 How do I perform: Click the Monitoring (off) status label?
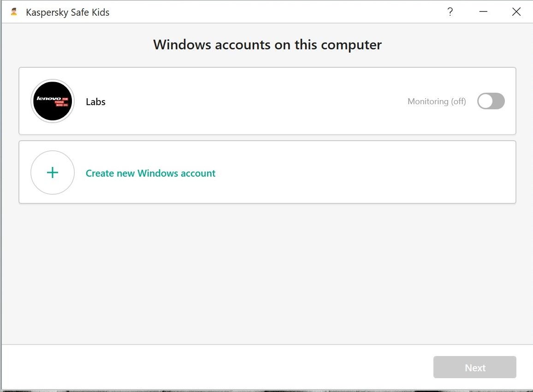point(436,101)
